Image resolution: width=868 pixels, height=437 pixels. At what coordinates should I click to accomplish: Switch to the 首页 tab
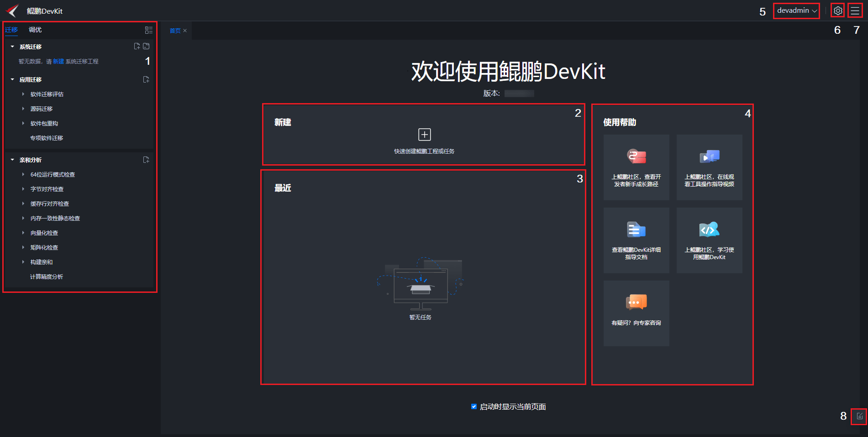[x=175, y=31]
